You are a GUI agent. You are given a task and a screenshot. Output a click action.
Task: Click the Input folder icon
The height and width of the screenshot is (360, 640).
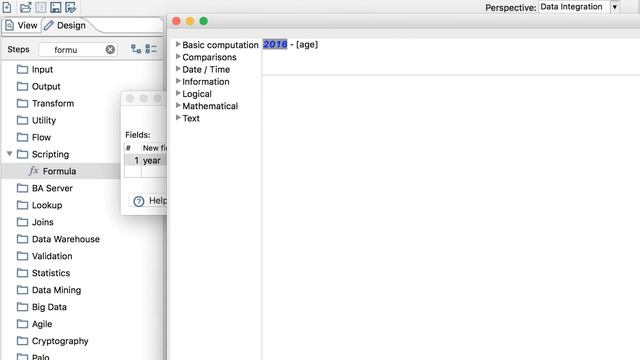click(x=22, y=69)
